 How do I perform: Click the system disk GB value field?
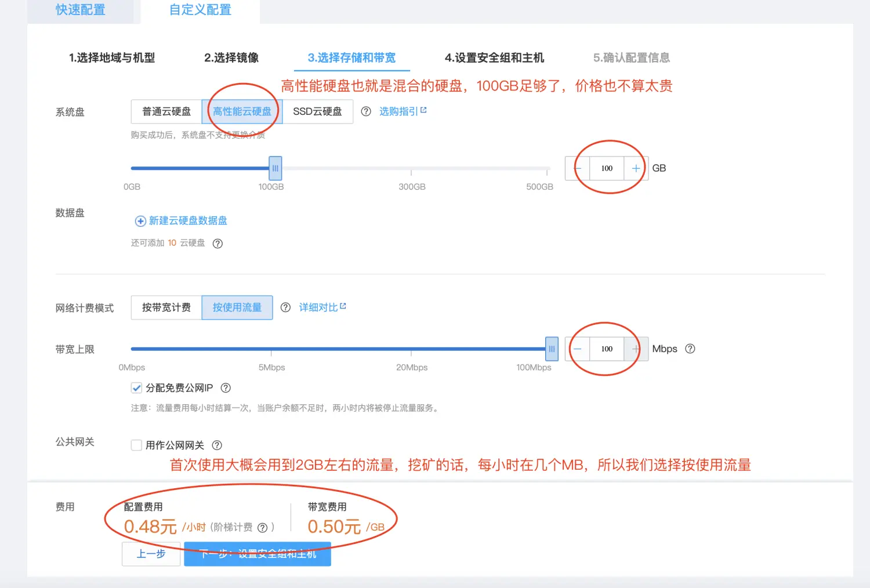pyautogui.click(x=607, y=168)
